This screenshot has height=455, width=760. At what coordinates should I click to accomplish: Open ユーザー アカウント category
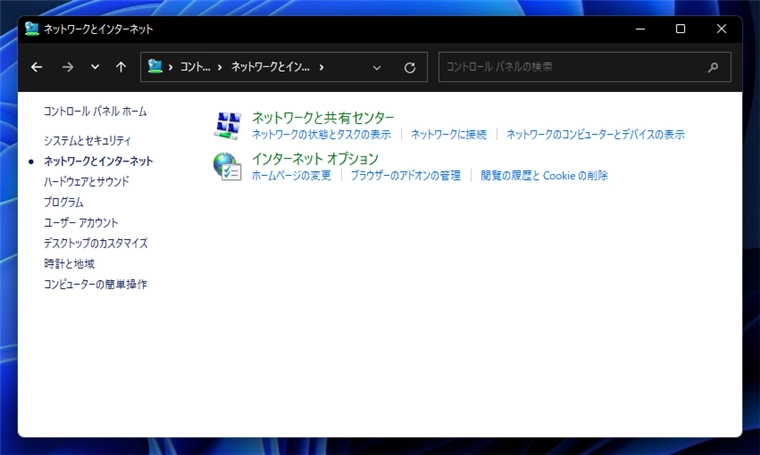(x=81, y=222)
